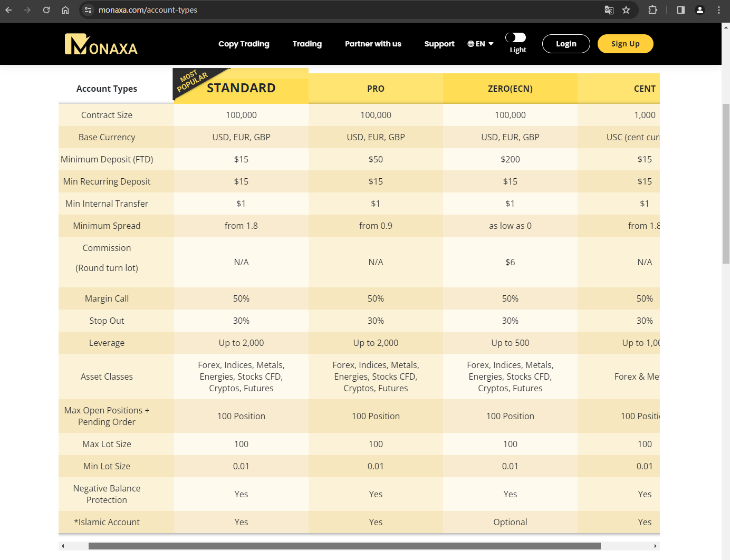Image resolution: width=730 pixels, height=560 pixels.
Task: Open the browser side panel icon
Action: 681,10
